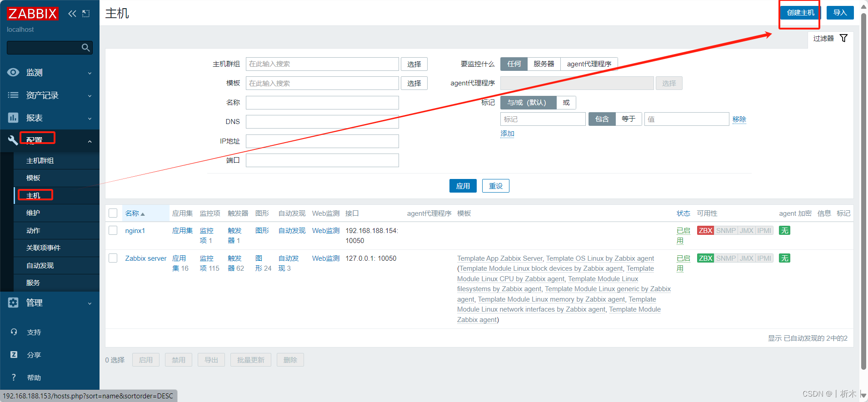Click the IPMI badge for Zabbix server

[764, 258]
